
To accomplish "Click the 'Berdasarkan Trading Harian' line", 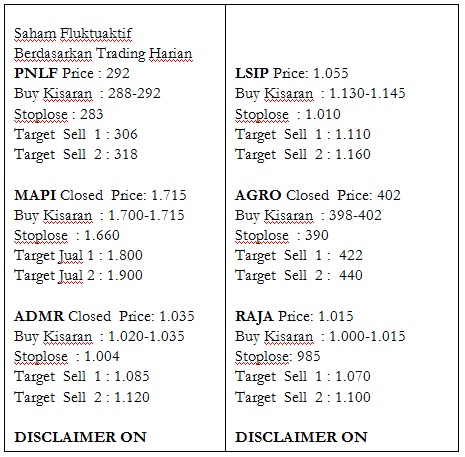I will coord(103,54).
